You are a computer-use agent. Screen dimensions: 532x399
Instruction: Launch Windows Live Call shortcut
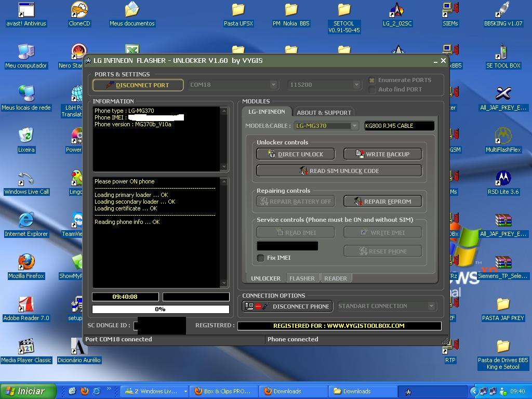26,182
